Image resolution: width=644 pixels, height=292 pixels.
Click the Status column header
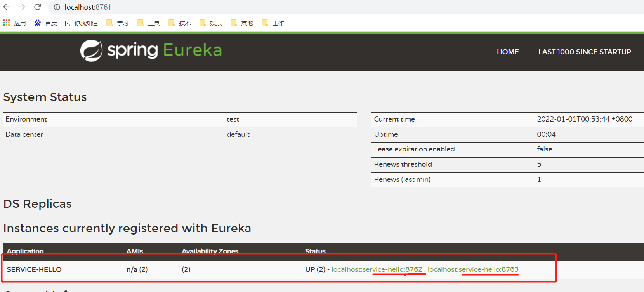(315, 251)
